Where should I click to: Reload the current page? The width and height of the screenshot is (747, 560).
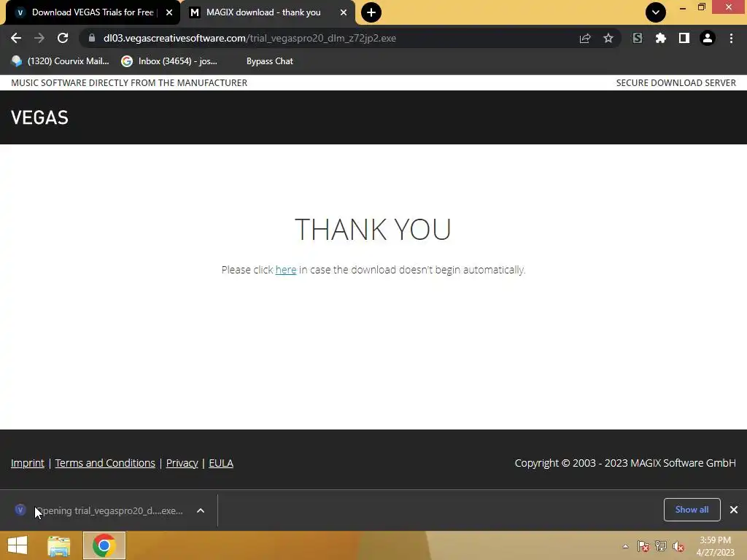pos(63,38)
